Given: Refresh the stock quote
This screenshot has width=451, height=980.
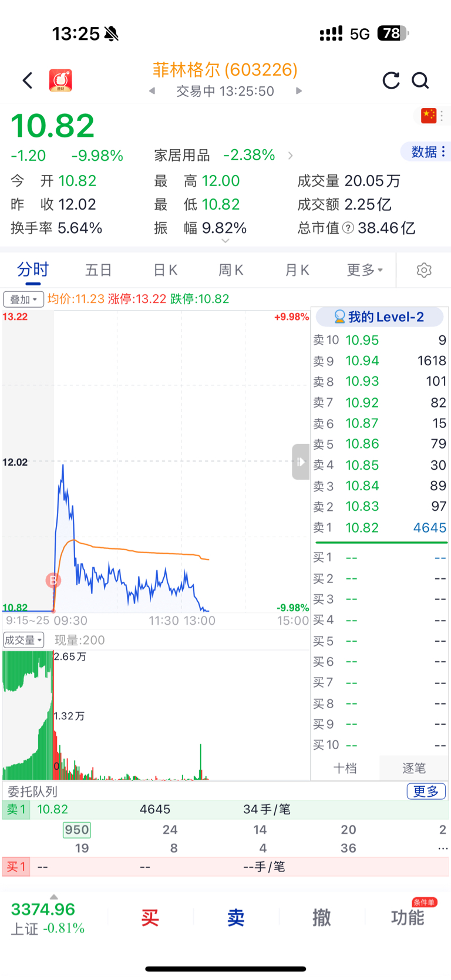Looking at the screenshot, I should click(x=391, y=80).
